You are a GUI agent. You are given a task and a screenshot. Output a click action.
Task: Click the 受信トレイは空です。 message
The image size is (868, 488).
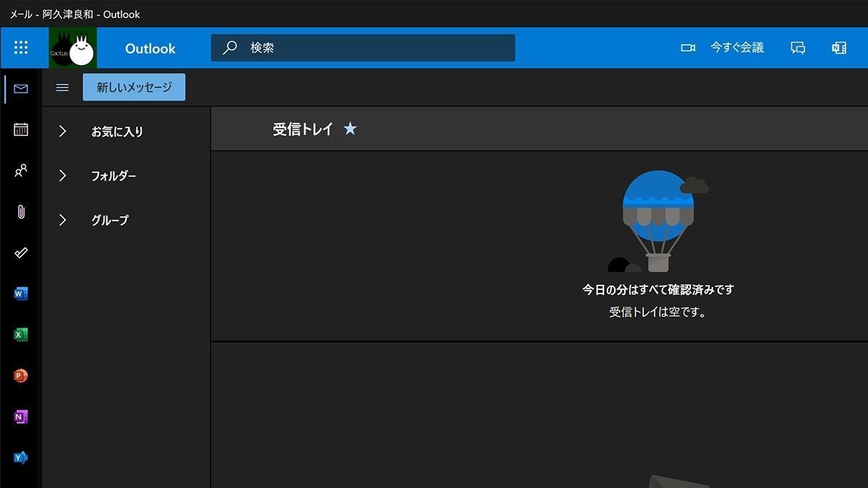[x=658, y=312]
